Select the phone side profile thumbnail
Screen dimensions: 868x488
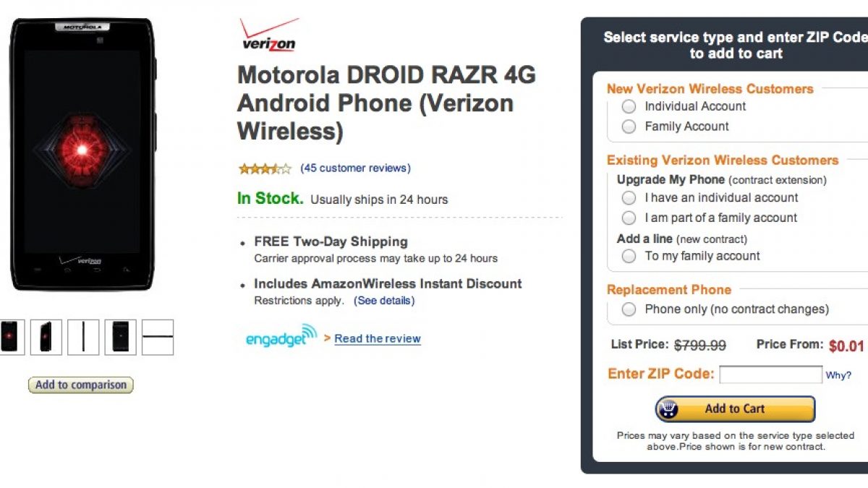(83, 337)
